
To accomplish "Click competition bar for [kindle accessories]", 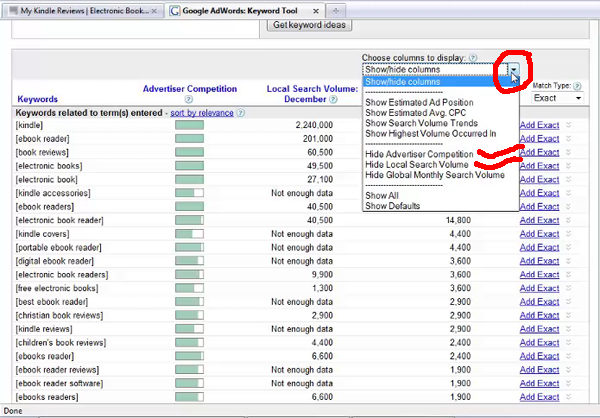I will click(189, 193).
